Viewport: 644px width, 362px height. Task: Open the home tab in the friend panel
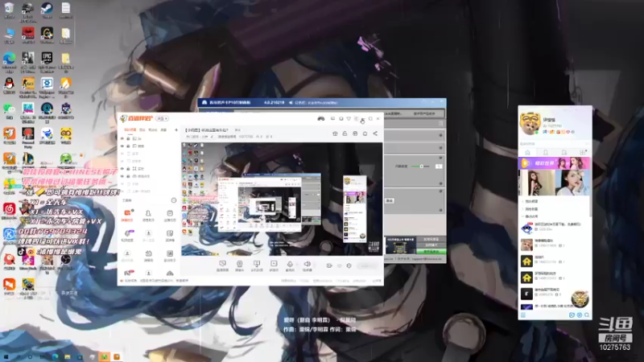pos(527,152)
